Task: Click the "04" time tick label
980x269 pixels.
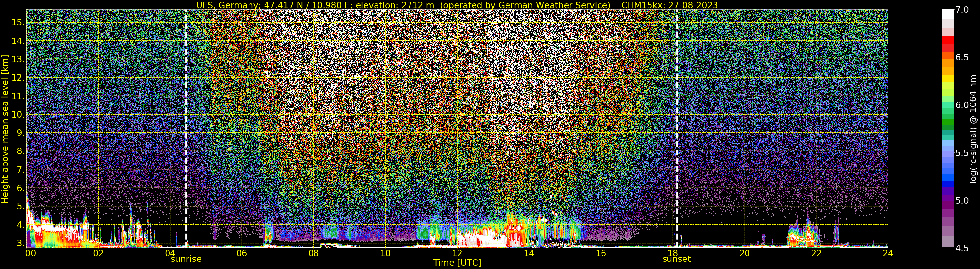Action: (170, 253)
